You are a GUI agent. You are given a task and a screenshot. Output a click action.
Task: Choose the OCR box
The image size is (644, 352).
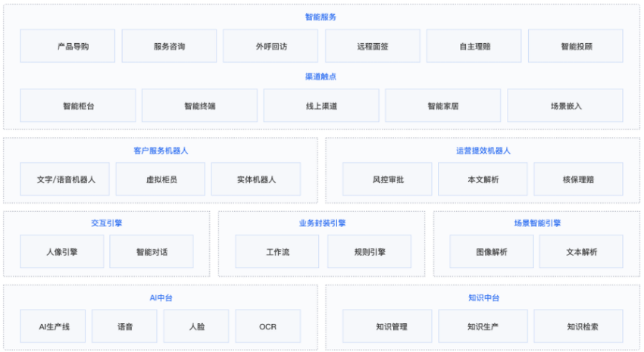click(267, 326)
